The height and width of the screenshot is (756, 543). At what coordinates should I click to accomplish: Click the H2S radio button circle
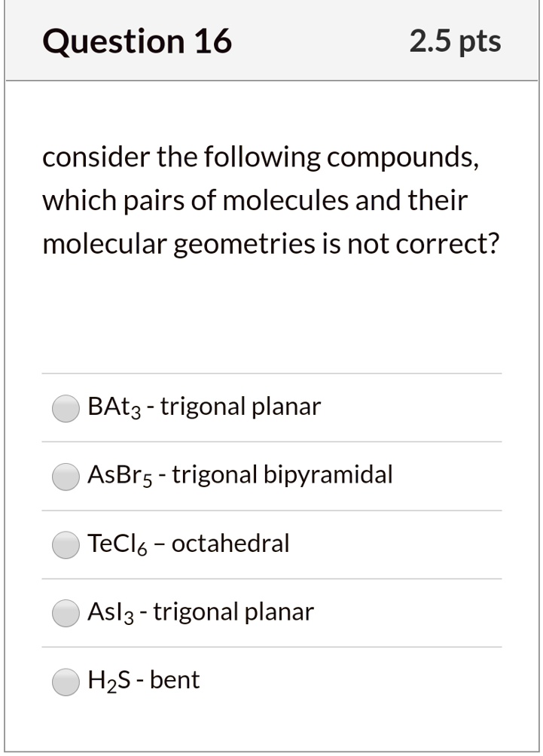pos(65,680)
